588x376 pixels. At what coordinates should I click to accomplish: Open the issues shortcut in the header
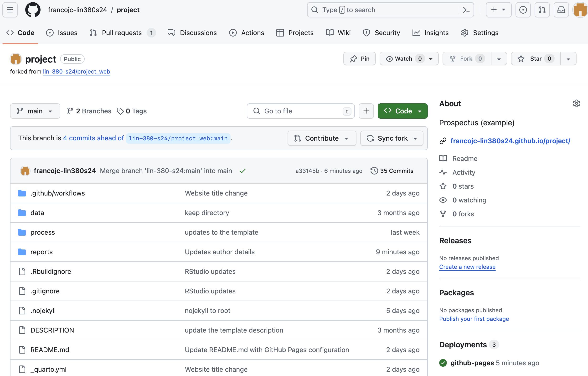coord(523,10)
